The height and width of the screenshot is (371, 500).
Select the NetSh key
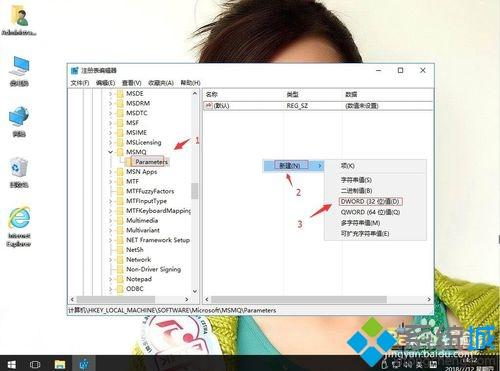coord(135,250)
